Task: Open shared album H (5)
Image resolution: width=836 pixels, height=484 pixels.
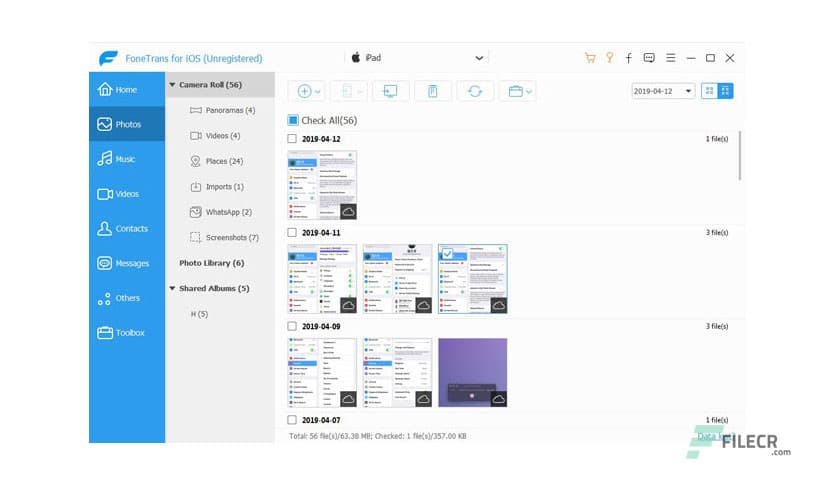Action: 199,314
